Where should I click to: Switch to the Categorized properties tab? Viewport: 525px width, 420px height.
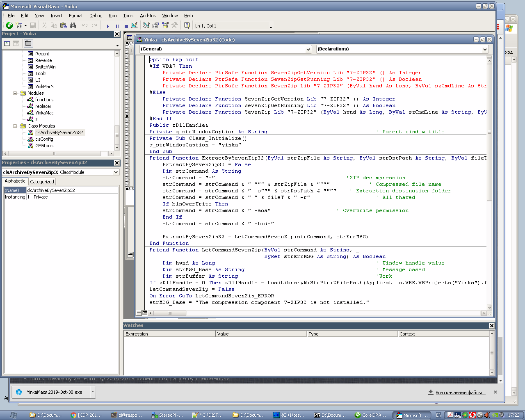point(42,182)
